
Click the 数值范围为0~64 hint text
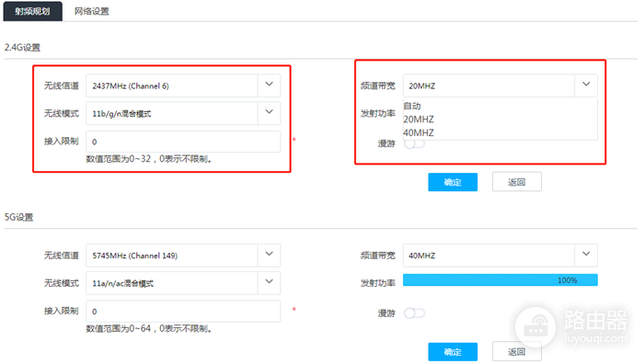tap(149, 329)
